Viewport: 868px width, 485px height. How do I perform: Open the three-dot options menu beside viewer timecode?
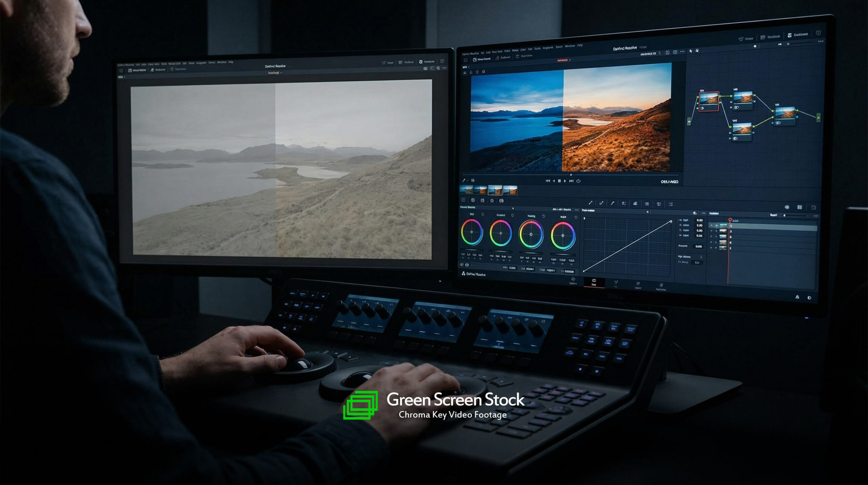(x=682, y=52)
